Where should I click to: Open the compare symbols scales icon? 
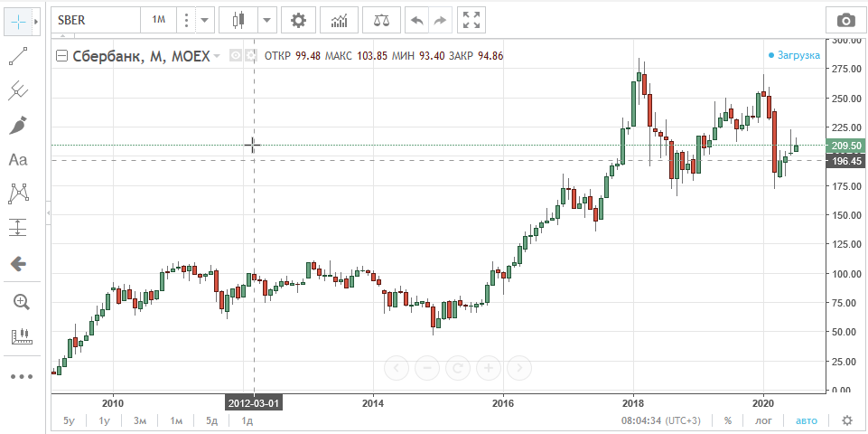[x=381, y=21]
